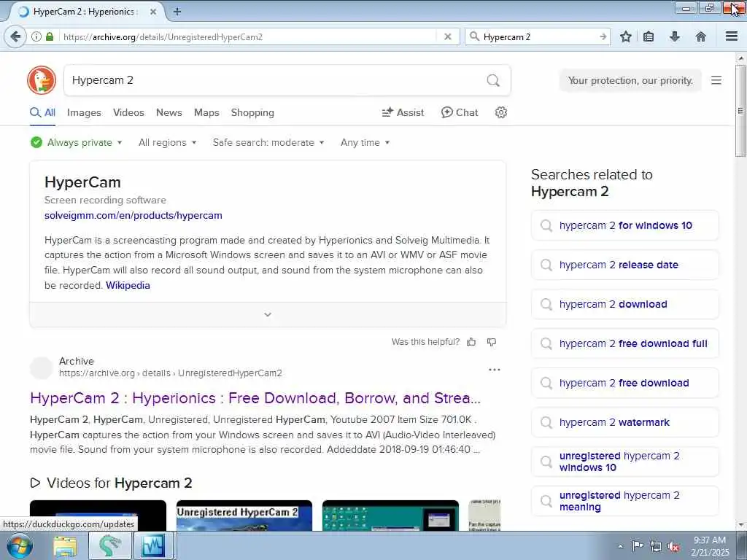Search hypercam 2 free download full

[625, 343]
